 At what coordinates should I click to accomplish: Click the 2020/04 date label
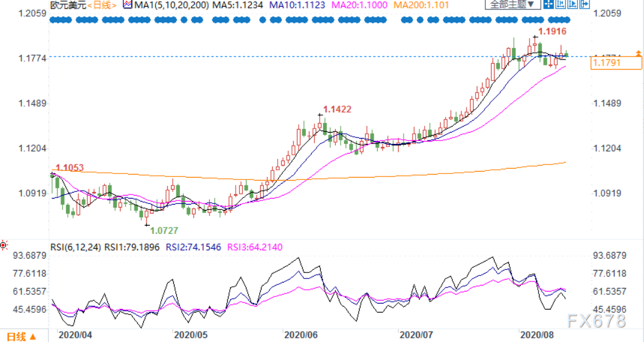coord(75,335)
